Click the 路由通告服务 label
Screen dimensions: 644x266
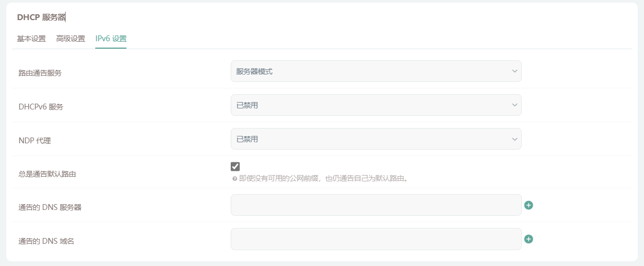(x=40, y=73)
